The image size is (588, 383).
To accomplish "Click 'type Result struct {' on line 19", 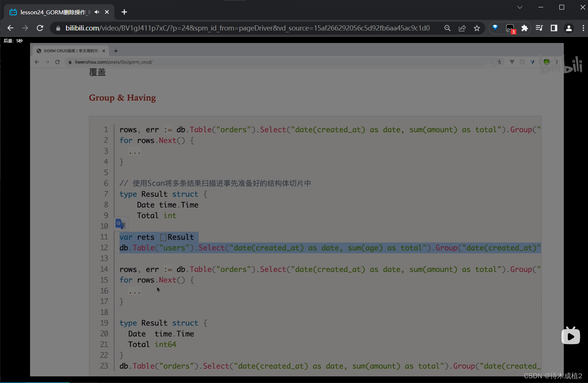I will 163,323.
